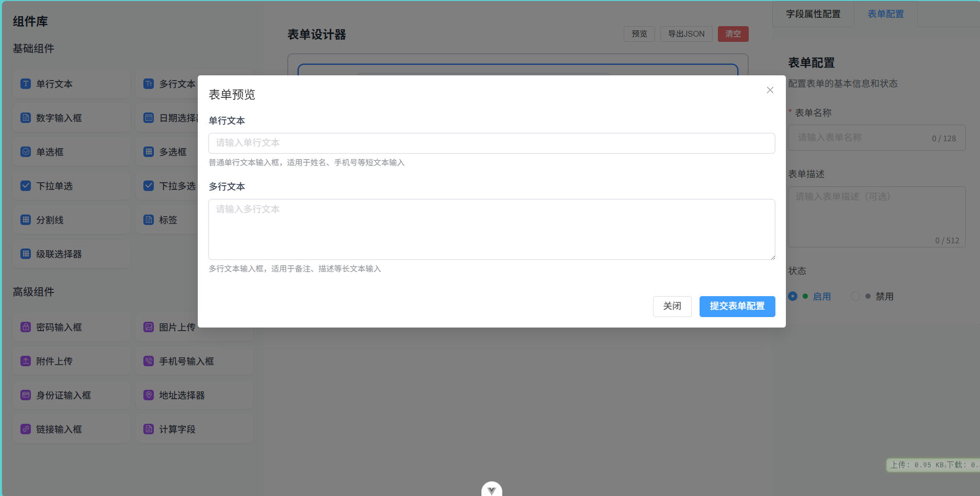Click the export JSON button
Image resolution: width=980 pixels, height=496 pixels.
pyautogui.click(x=686, y=34)
